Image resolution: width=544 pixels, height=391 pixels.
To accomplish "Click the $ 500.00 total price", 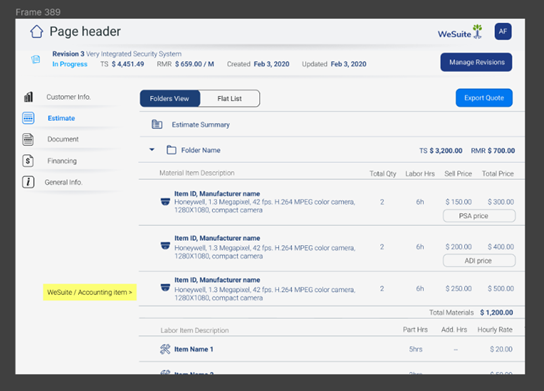I will [x=501, y=288].
